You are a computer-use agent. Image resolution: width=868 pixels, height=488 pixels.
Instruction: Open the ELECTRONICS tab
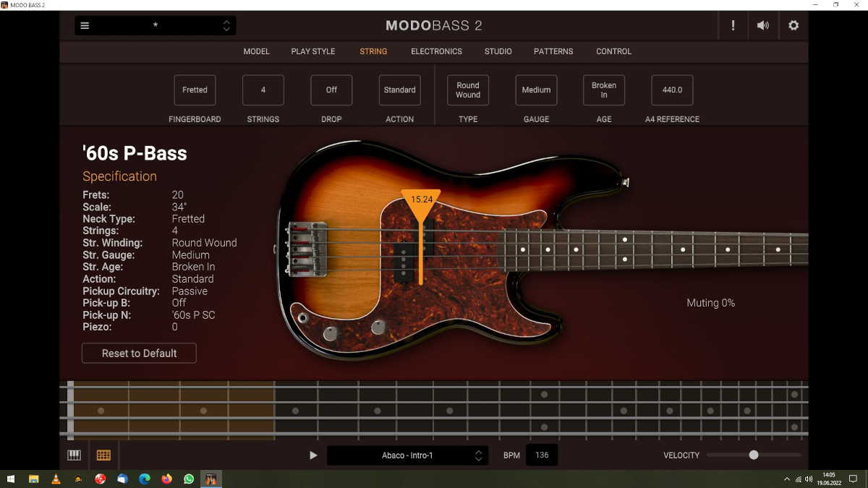click(x=437, y=51)
